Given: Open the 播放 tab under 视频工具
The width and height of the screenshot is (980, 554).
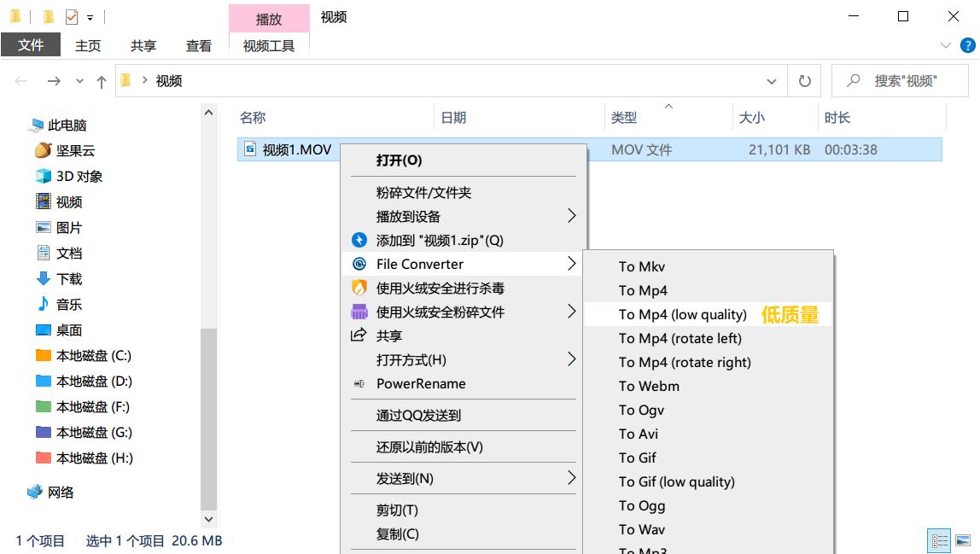Looking at the screenshot, I should click(x=268, y=16).
